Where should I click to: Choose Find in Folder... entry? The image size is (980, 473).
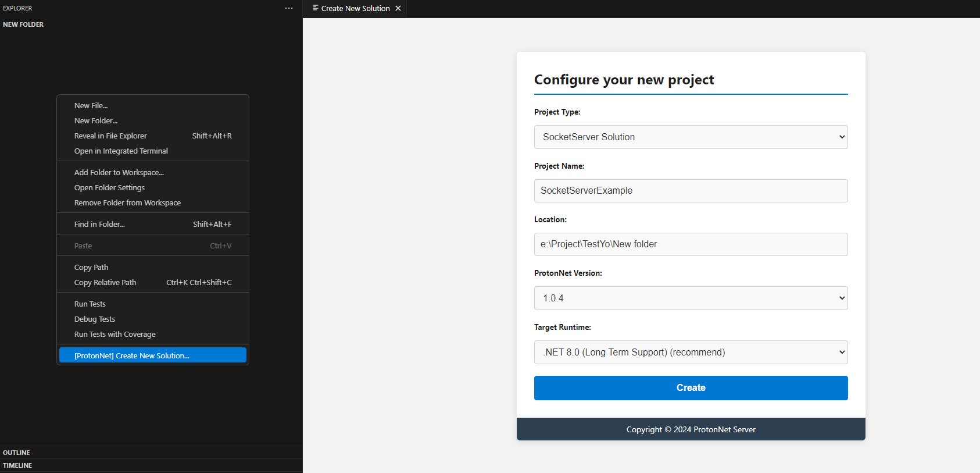tap(153, 224)
